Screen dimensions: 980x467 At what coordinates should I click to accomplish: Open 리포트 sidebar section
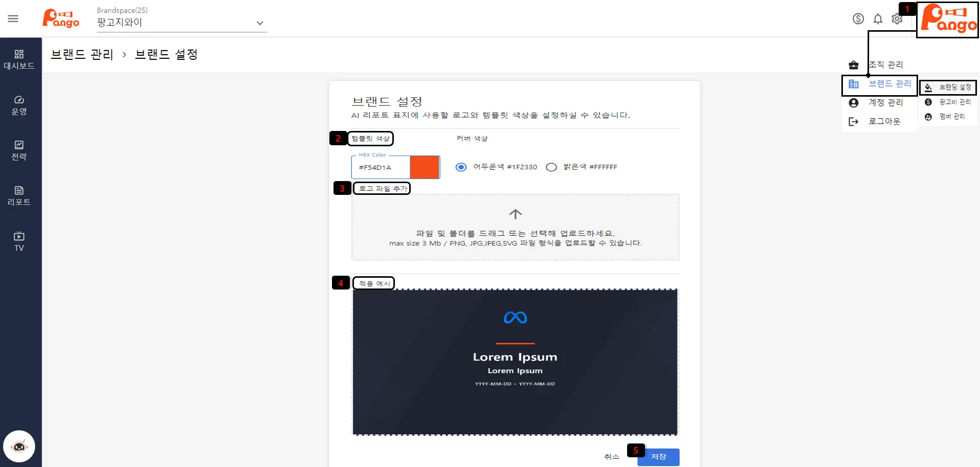(x=19, y=196)
